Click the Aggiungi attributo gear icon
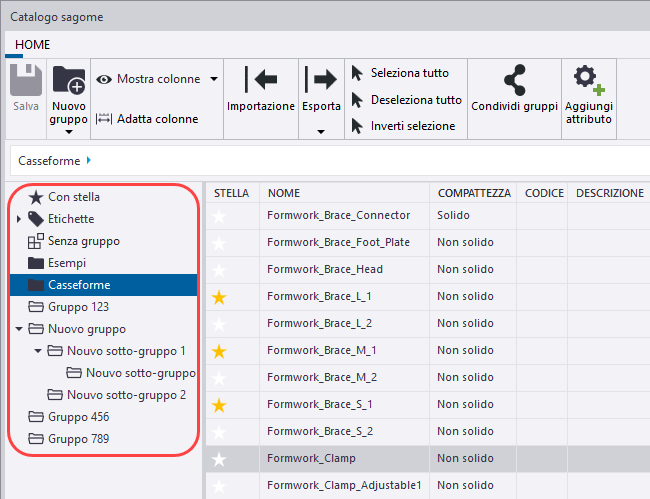The height and width of the screenshot is (499, 650). (x=588, y=80)
